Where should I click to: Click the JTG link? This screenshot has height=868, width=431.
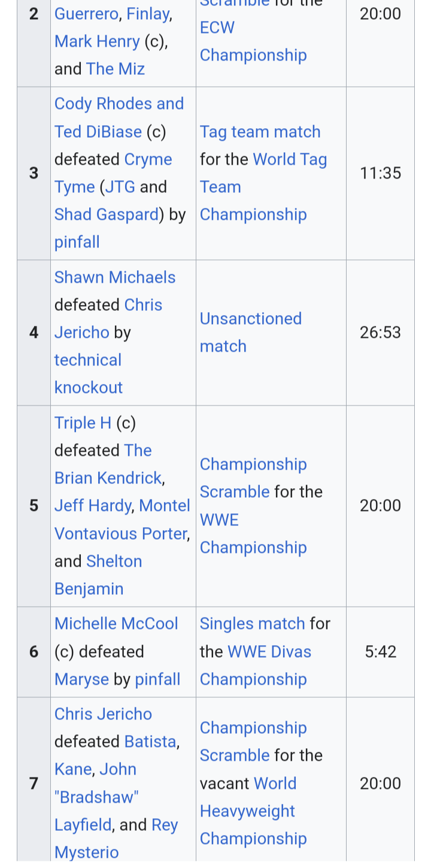click(120, 187)
